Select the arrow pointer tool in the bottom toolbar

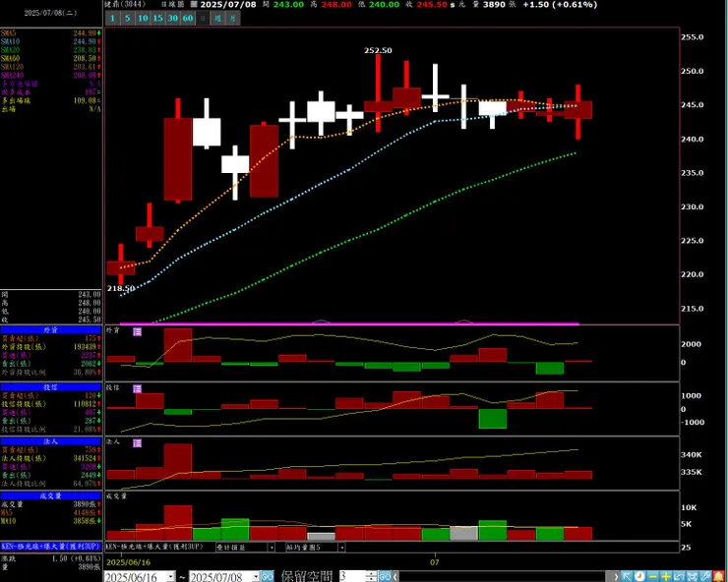click(627, 576)
